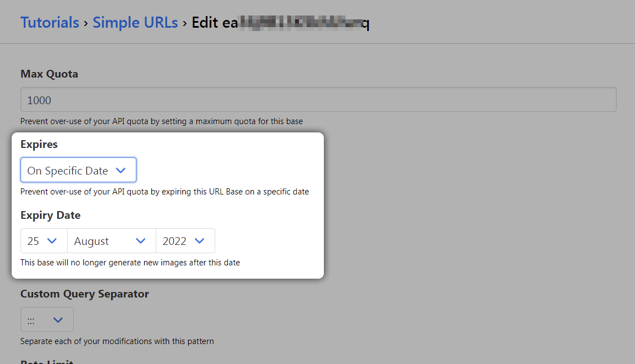Click the Expires field label
The height and width of the screenshot is (364, 635).
[39, 145]
